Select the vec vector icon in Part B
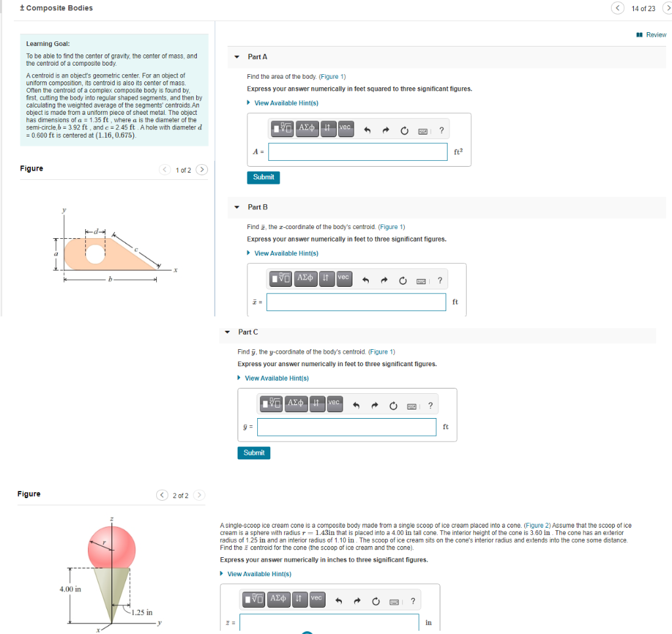 pyautogui.click(x=343, y=278)
